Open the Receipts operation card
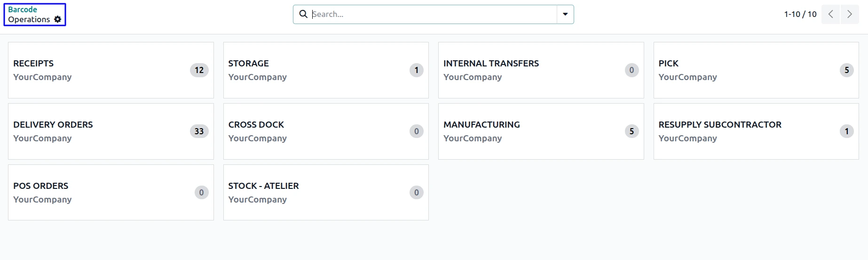This screenshot has height=260, width=868. [111, 70]
